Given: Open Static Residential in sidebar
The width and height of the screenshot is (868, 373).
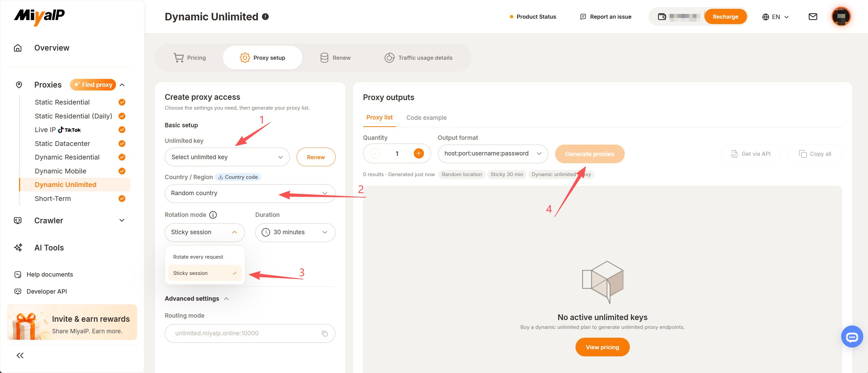Looking at the screenshot, I should coord(62,102).
